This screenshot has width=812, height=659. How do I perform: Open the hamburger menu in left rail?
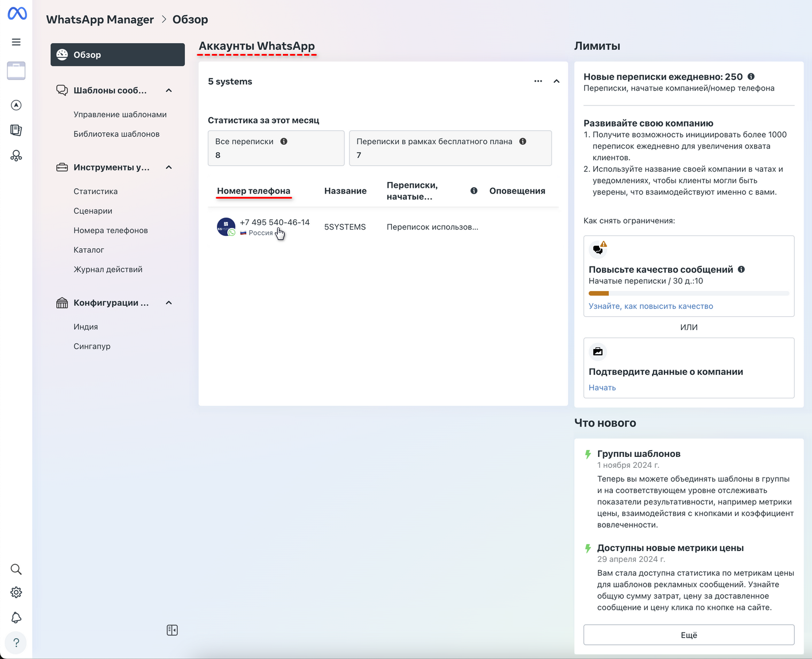[16, 42]
